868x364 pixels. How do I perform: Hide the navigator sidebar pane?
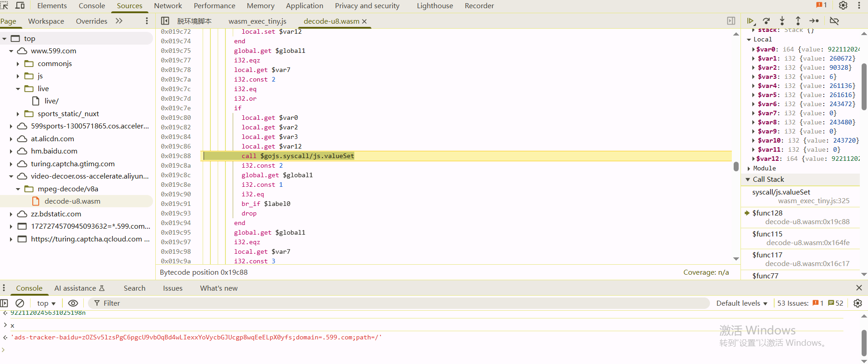click(165, 21)
